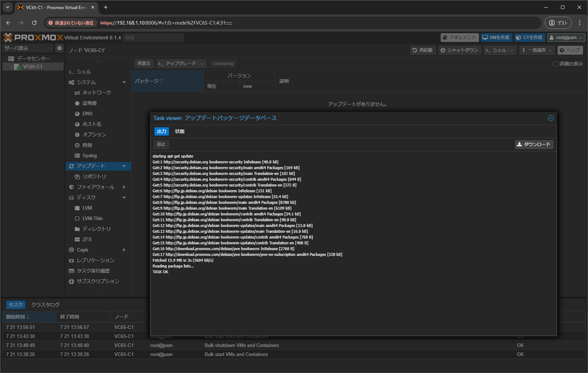Collapse the アップデート menu section

124,166
